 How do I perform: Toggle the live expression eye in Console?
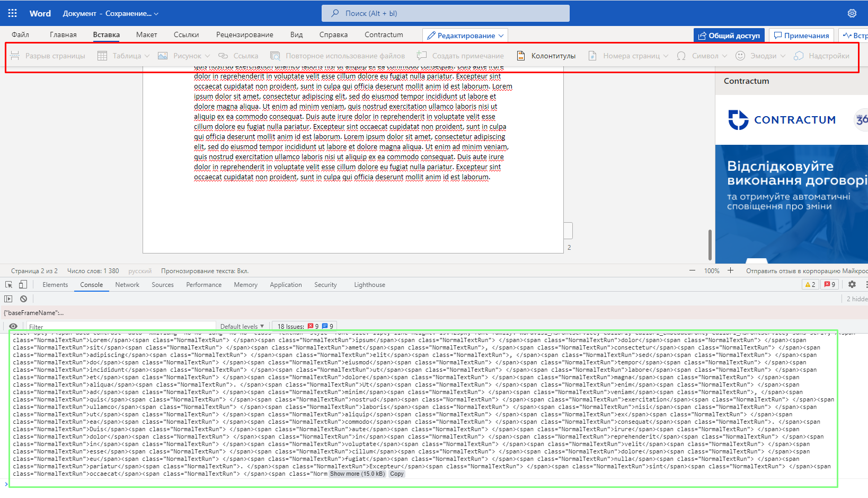click(12, 326)
